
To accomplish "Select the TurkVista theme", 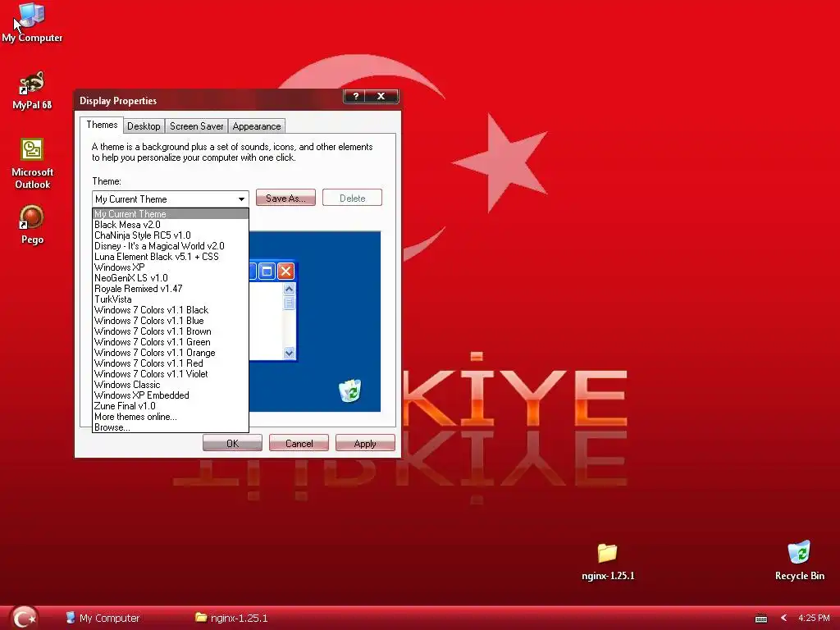I will coord(171,299).
